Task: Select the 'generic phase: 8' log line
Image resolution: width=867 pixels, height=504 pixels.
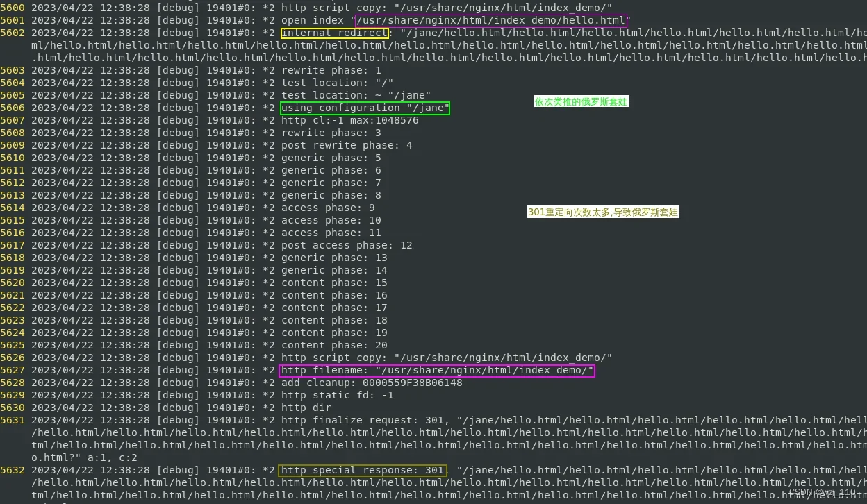Action: 191,195
